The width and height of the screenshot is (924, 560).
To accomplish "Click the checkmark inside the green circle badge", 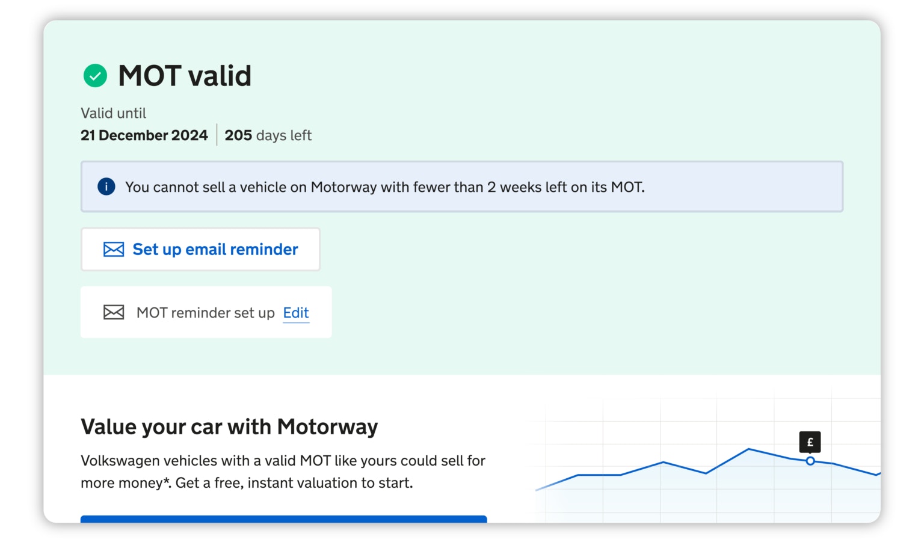I will [94, 76].
